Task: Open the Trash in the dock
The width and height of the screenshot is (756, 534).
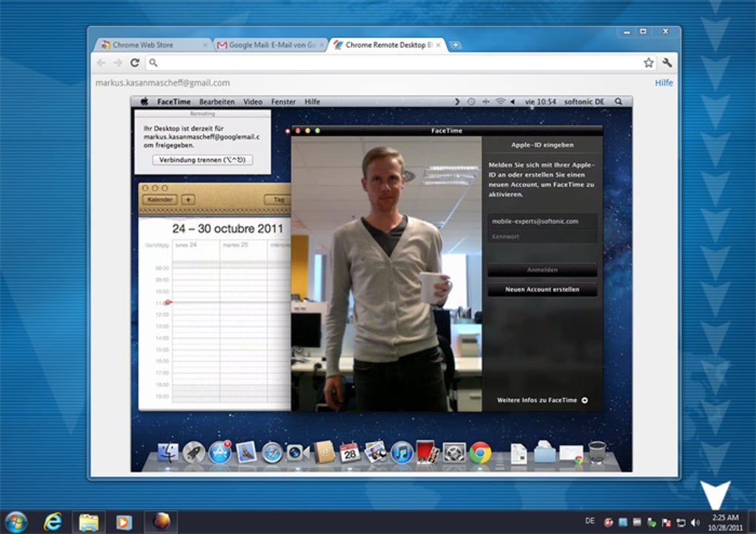Action: (x=597, y=452)
